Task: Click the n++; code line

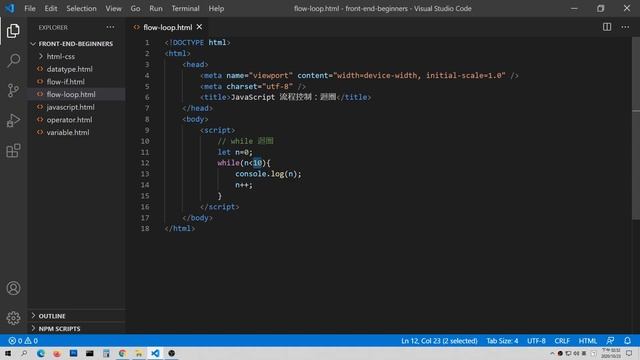Action: tap(244, 185)
